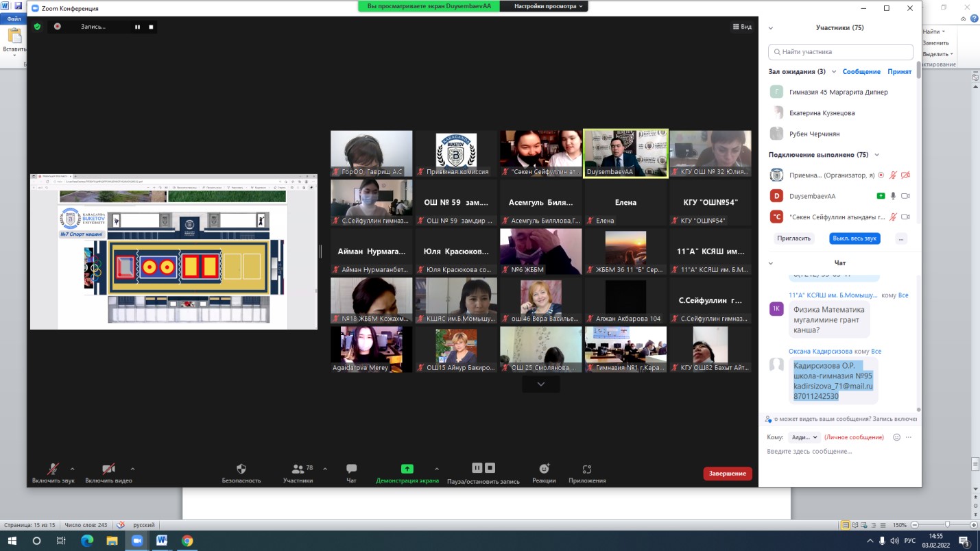Click the green encryption shield icon
The height and width of the screenshot is (551, 980).
pos(37,27)
